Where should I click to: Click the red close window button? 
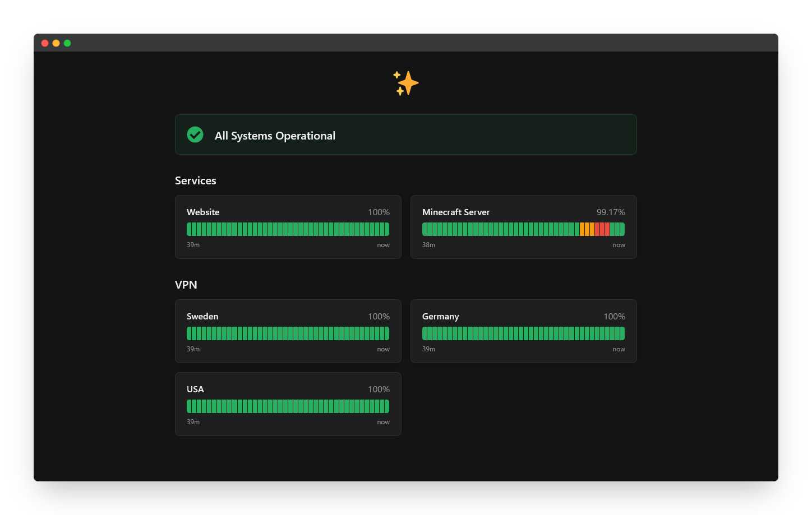tap(45, 43)
